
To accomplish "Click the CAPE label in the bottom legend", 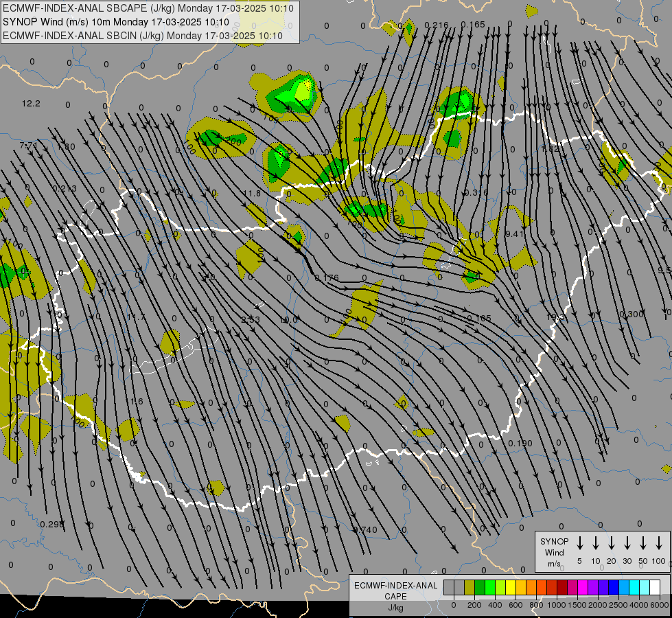I will pyautogui.click(x=395, y=597).
